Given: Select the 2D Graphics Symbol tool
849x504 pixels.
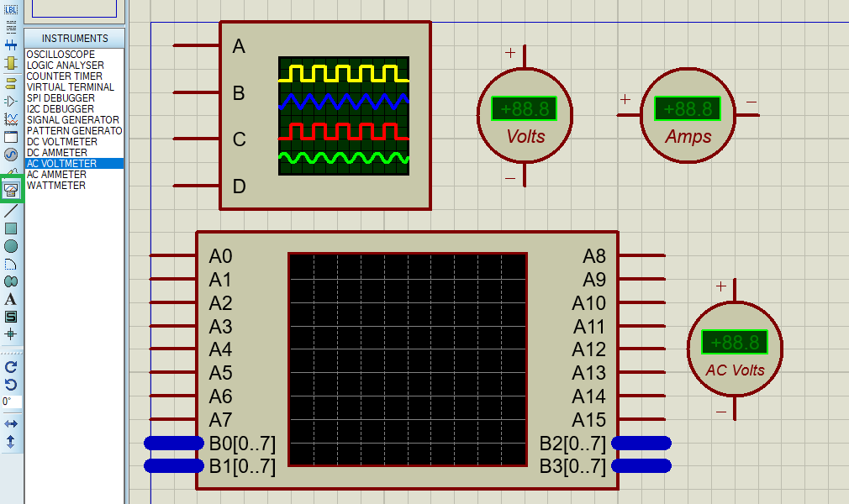Looking at the screenshot, I should click(x=11, y=317).
